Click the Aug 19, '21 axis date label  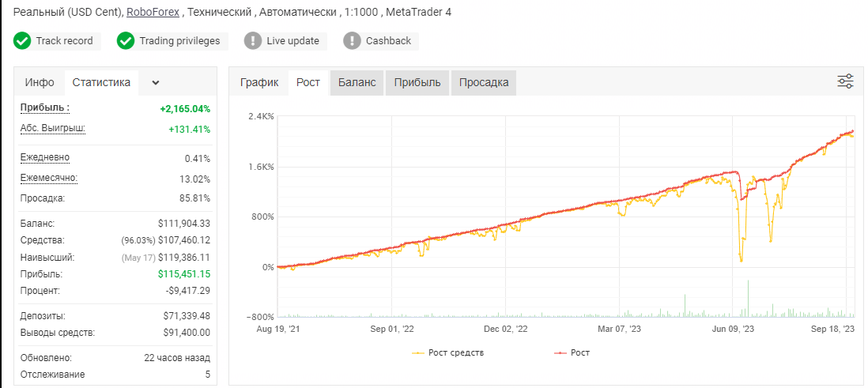(x=278, y=329)
